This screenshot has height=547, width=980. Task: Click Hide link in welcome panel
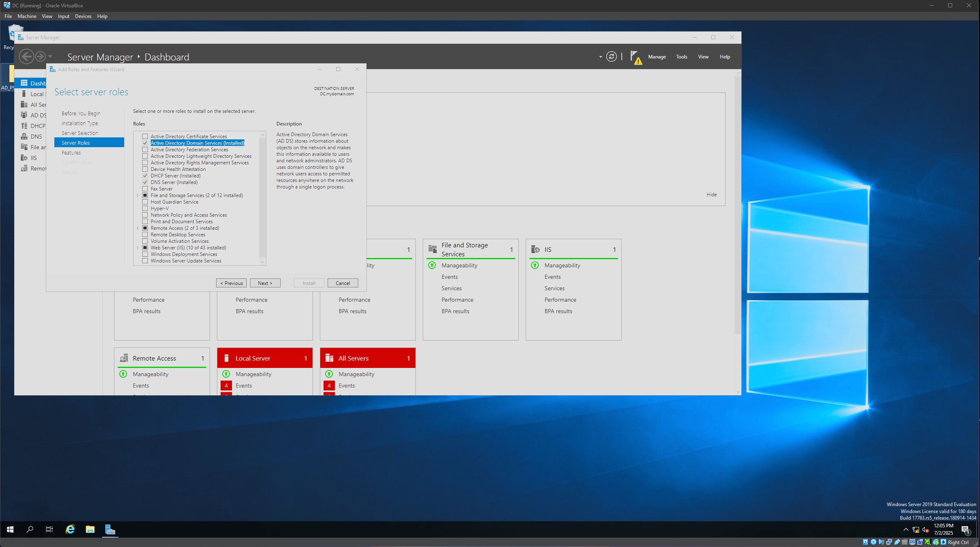712,195
